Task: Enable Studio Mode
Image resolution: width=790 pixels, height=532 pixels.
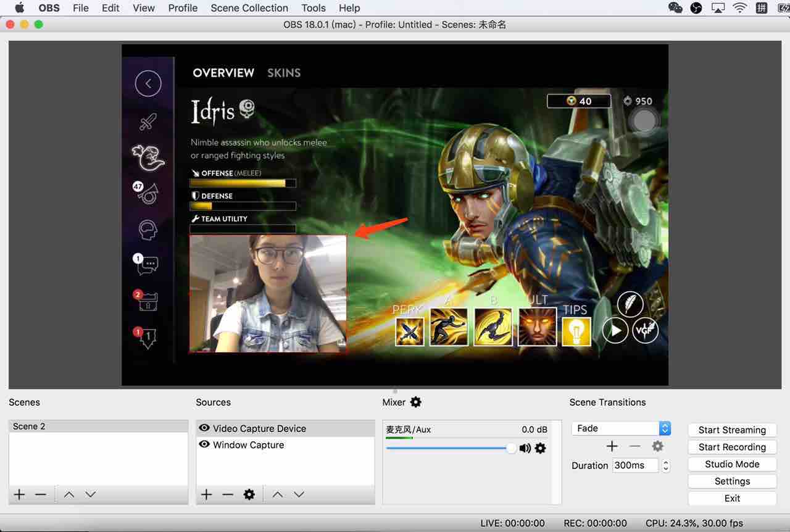Action: pyautogui.click(x=732, y=463)
